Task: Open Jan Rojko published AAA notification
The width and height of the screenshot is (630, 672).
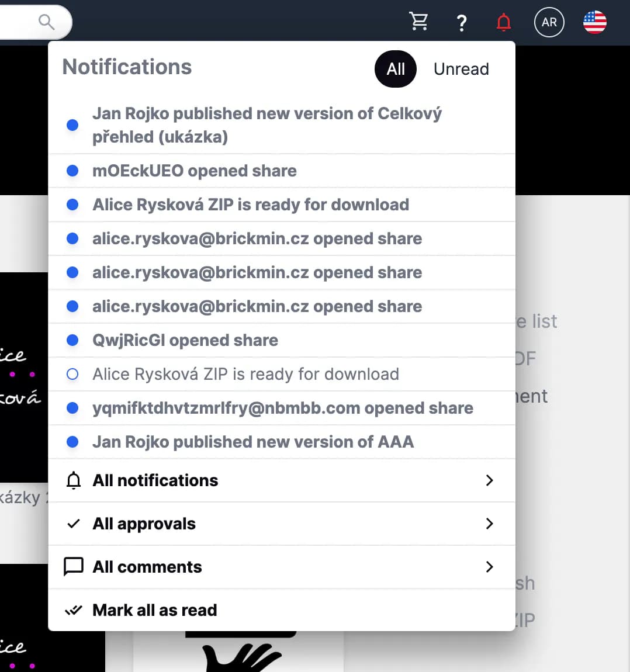Action: pos(252,442)
